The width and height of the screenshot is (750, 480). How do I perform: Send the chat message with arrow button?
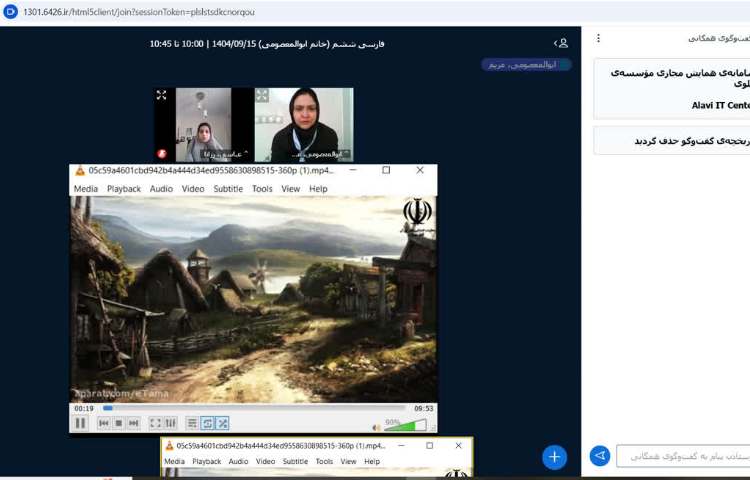point(600,456)
